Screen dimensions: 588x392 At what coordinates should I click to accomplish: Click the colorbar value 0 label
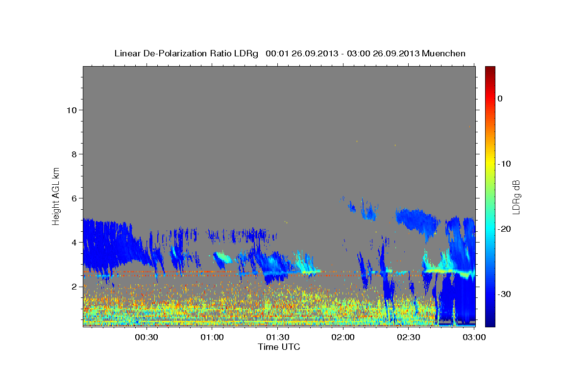[x=500, y=98]
